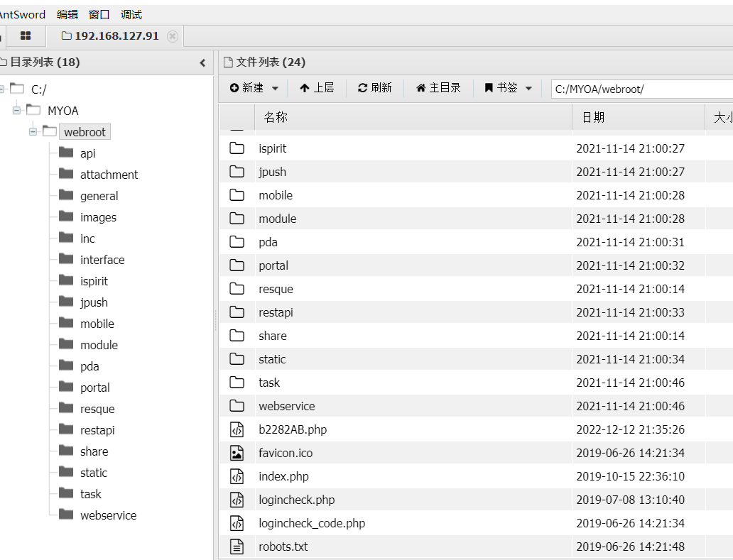Select task in the directory tree
The width and height of the screenshot is (733, 560).
tap(91, 494)
